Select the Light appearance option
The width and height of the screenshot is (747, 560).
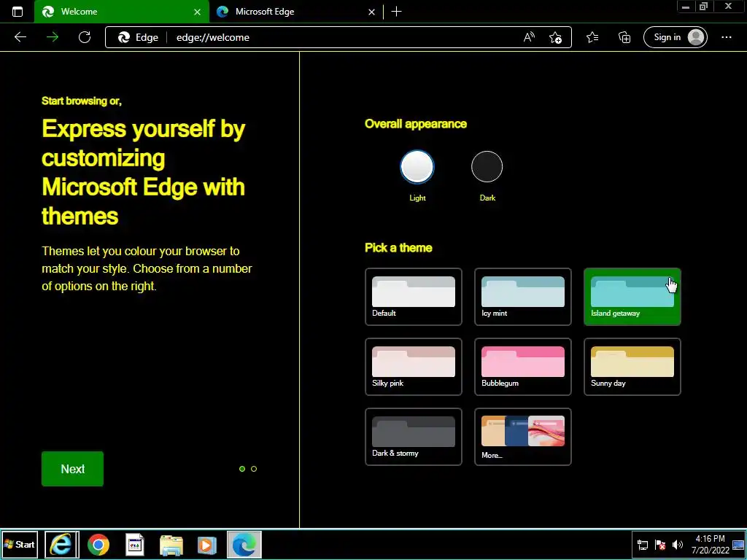pyautogui.click(x=417, y=167)
